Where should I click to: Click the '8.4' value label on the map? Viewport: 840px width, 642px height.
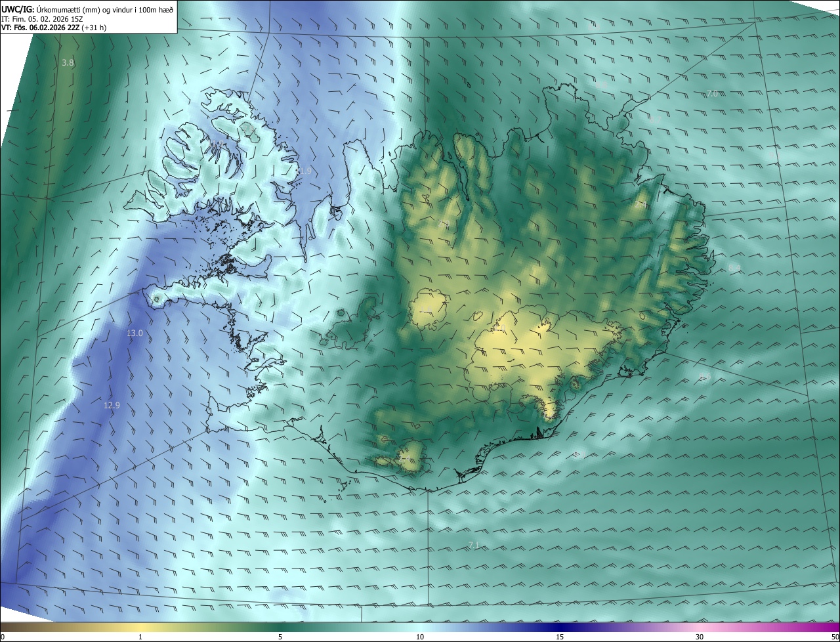pos(734,268)
